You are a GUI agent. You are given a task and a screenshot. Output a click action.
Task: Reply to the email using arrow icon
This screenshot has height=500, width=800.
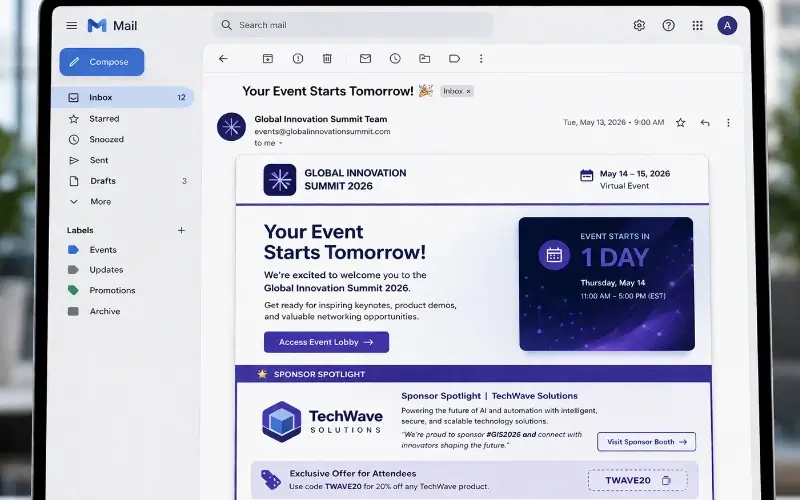click(705, 122)
